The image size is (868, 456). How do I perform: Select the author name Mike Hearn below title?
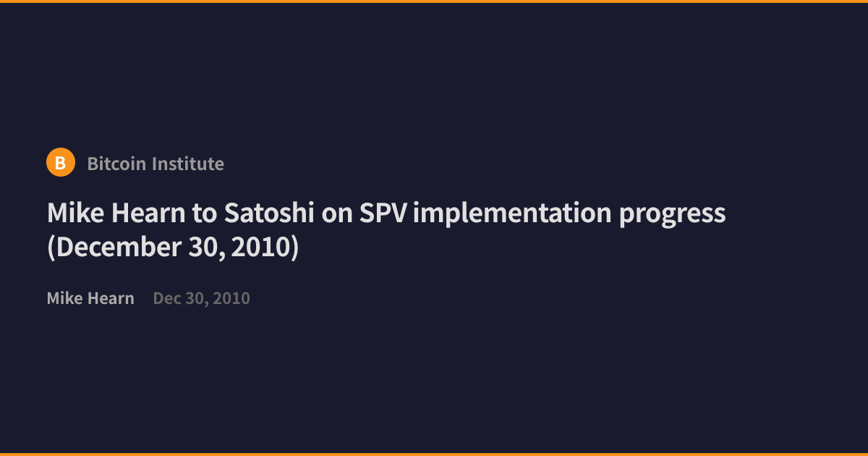(90, 298)
